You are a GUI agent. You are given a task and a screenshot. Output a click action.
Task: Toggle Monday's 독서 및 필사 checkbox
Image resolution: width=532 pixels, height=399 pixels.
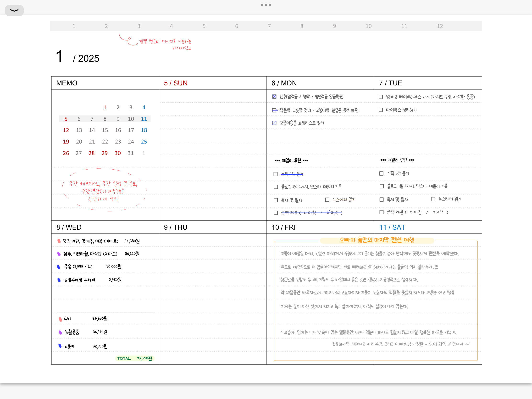pos(276,200)
